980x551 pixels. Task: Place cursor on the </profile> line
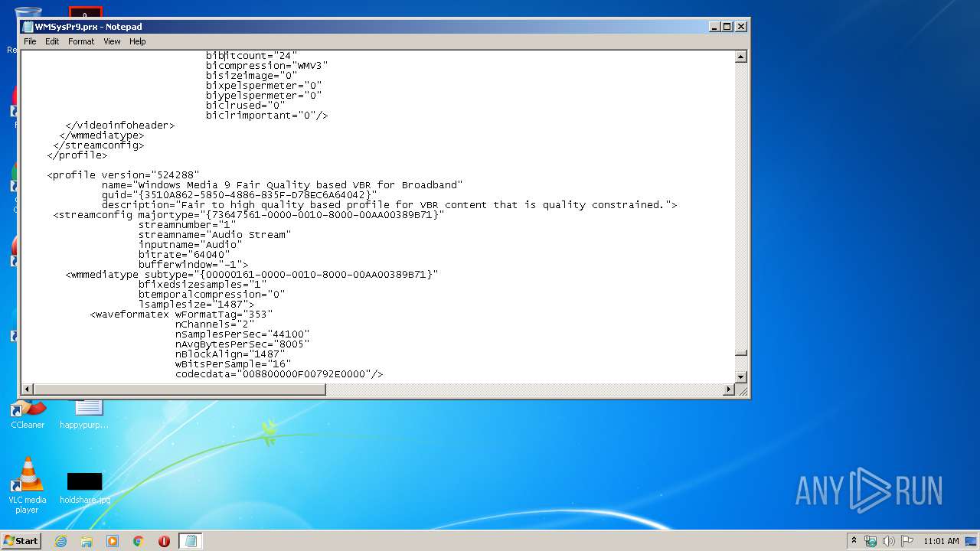(x=77, y=155)
